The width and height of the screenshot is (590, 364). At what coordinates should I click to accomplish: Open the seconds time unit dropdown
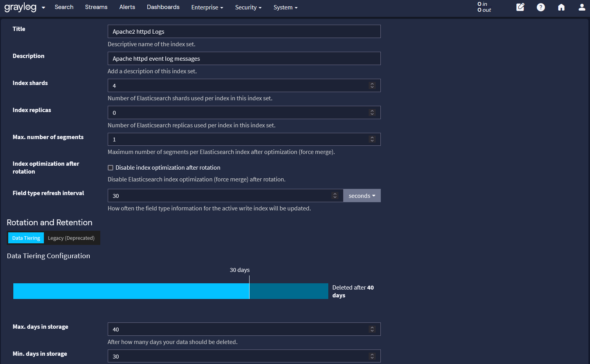tap(362, 196)
